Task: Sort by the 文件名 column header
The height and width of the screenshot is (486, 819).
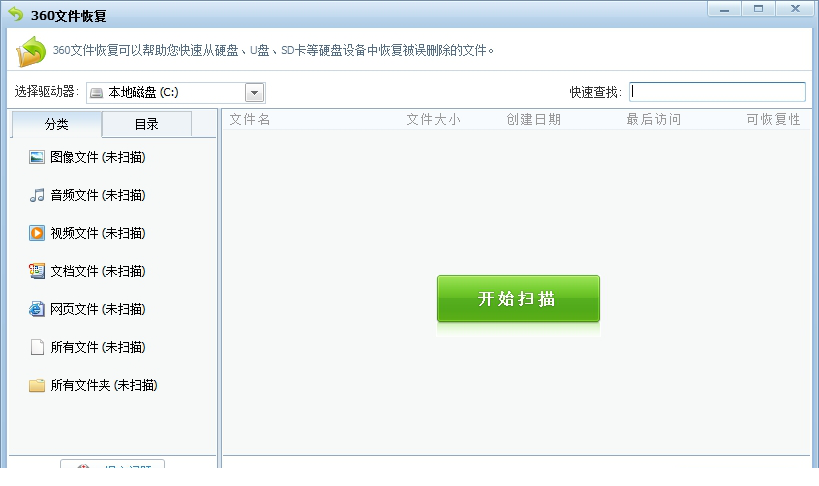Action: click(x=250, y=120)
